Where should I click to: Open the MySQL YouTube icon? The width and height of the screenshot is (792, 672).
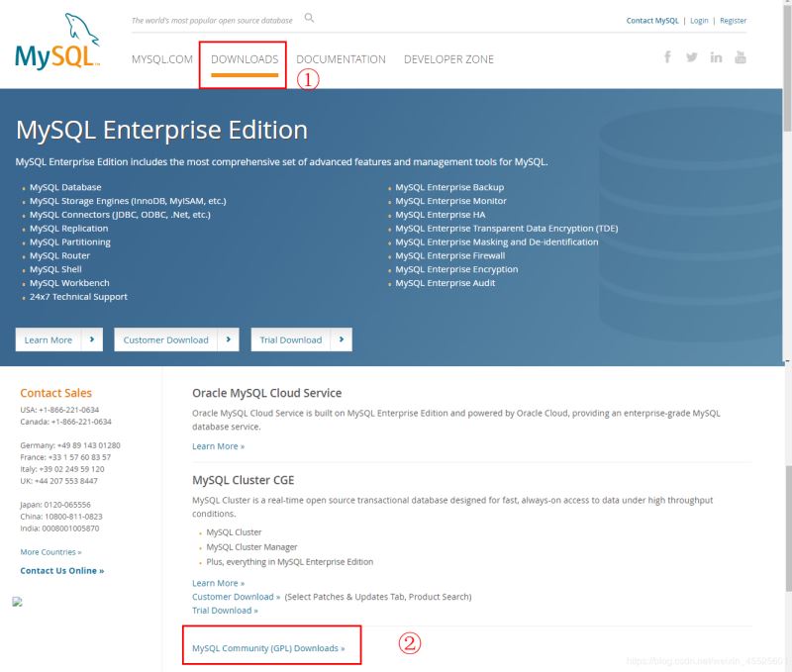(741, 57)
